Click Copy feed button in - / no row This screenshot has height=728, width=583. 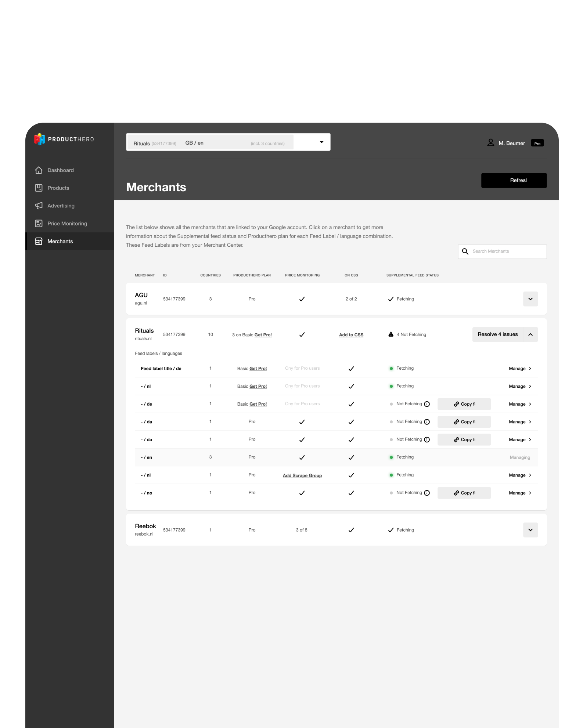click(x=464, y=493)
